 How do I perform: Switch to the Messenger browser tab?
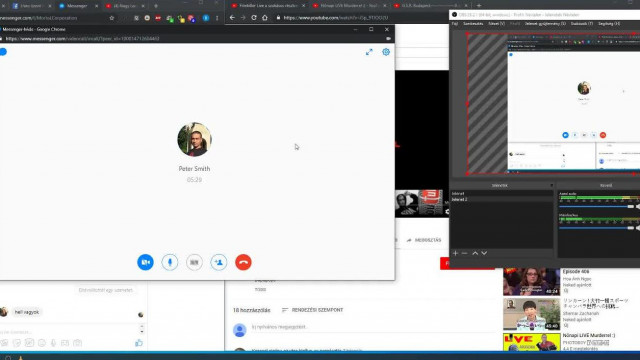[77, 6]
